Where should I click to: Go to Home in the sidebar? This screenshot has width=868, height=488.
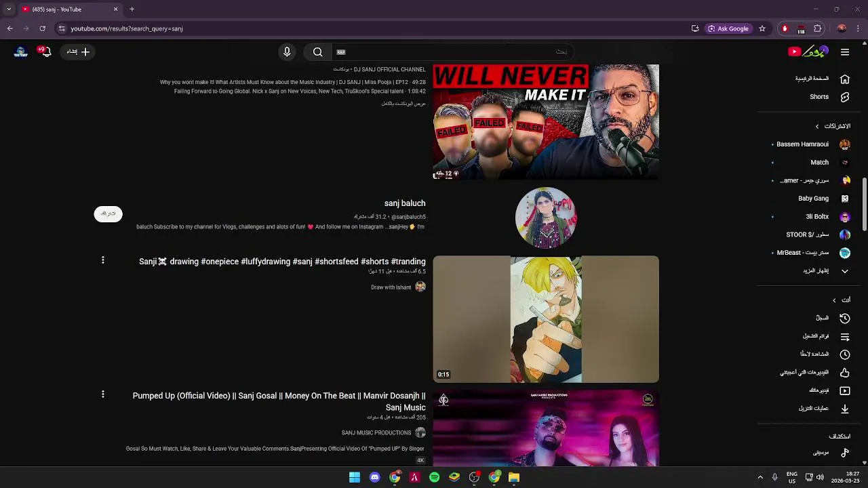822,79
